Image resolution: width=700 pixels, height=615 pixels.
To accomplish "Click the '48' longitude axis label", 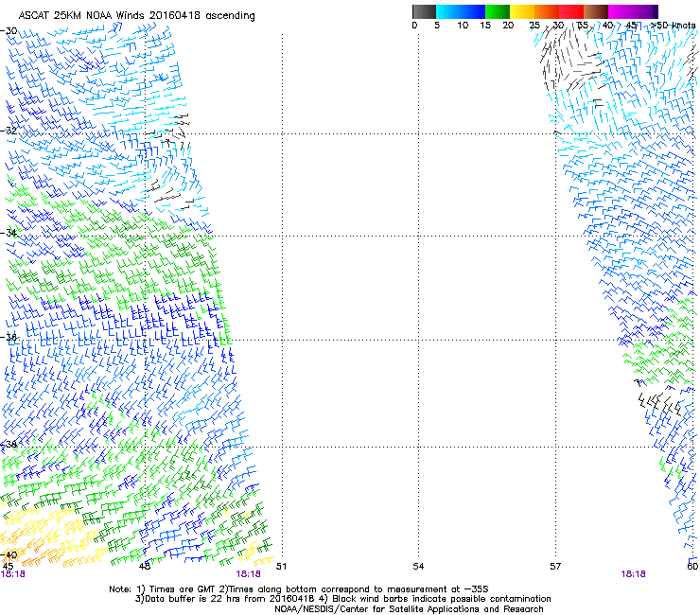I will pyautogui.click(x=145, y=567).
